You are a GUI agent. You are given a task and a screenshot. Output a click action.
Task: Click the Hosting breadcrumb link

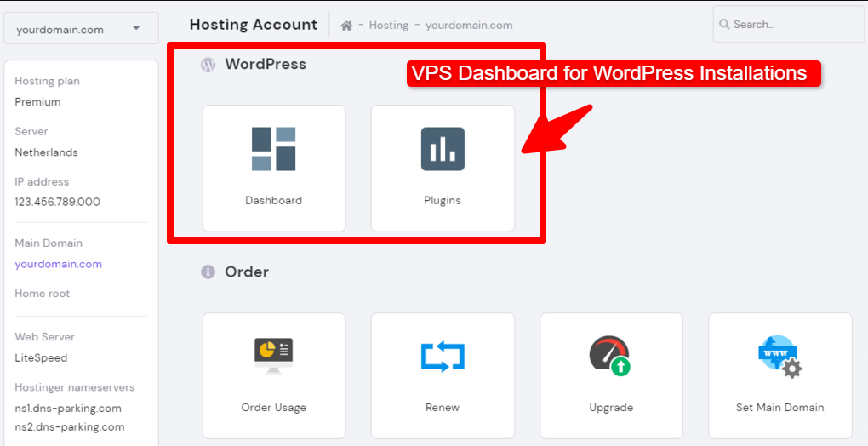(x=389, y=26)
